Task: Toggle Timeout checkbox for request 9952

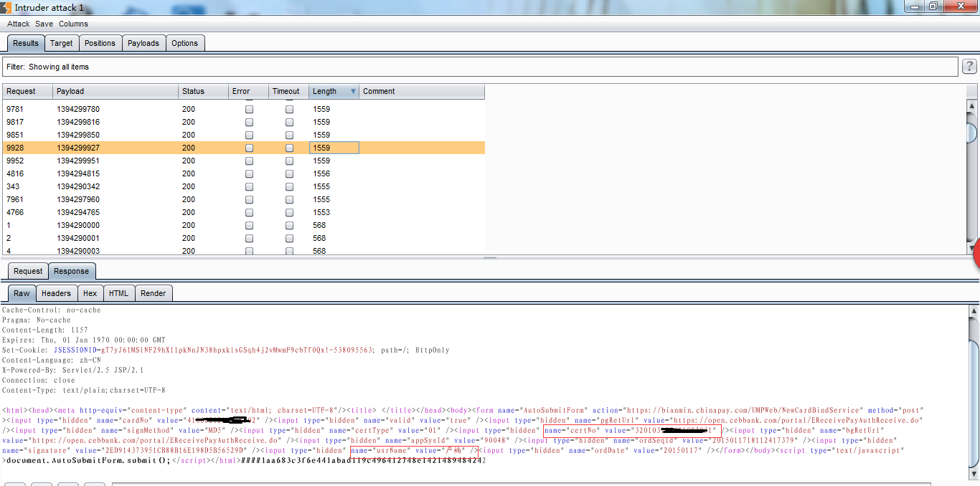Action: pos(289,161)
